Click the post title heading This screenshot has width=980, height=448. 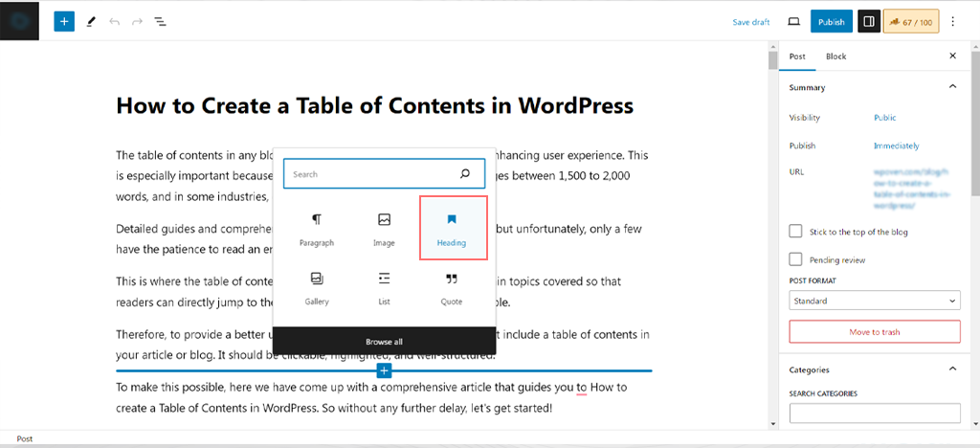[375, 105]
